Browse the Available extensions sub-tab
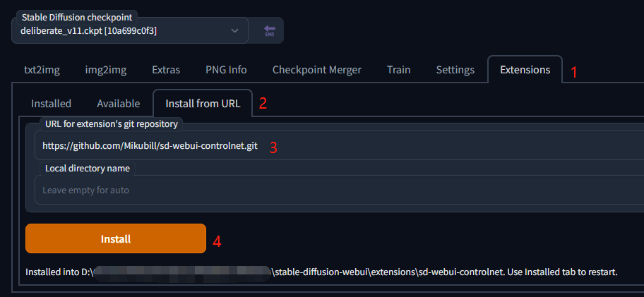644x297 pixels. click(118, 103)
